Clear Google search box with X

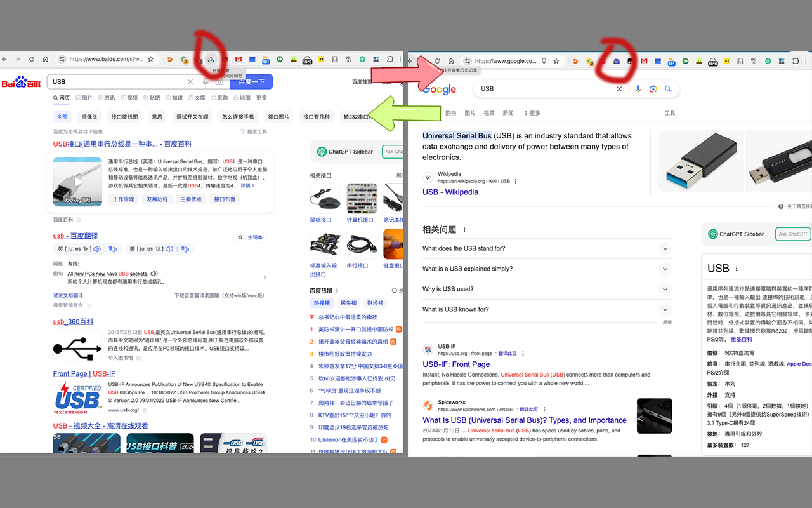coord(619,89)
